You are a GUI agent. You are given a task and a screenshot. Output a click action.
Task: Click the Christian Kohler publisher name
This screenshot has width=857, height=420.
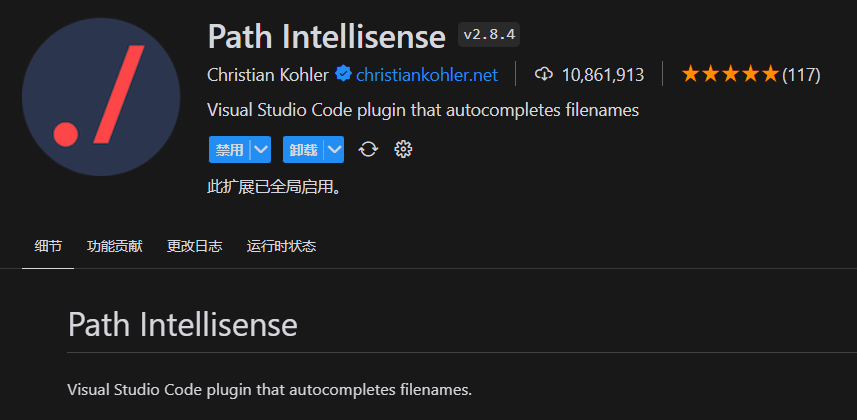pyautogui.click(x=268, y=74)
